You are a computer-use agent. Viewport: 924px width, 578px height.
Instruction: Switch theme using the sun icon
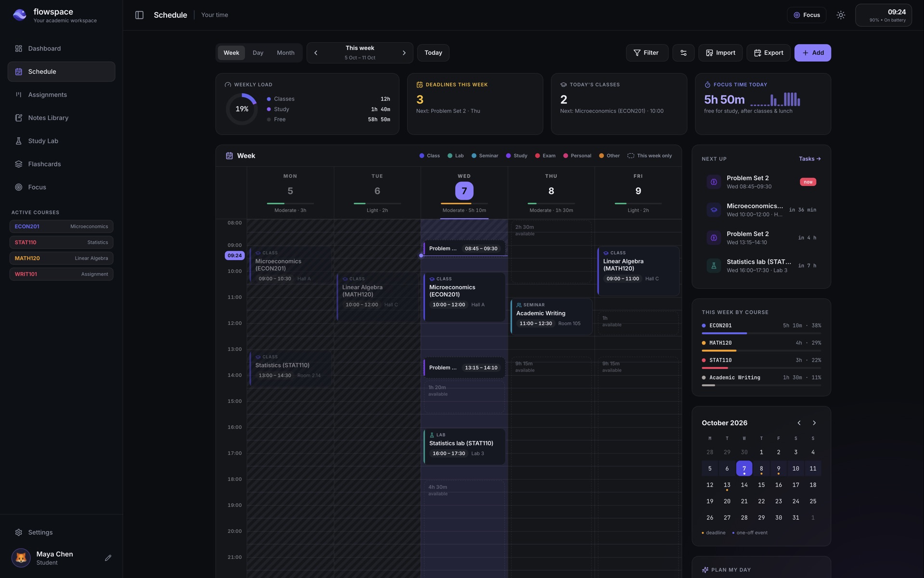pyautogui.click(x=840, y=15)
